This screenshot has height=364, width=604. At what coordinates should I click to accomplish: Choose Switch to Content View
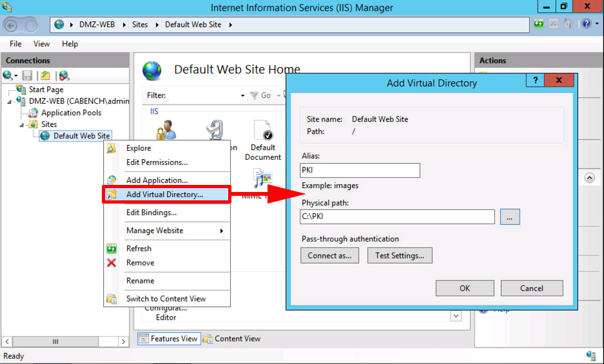tap(167, 298)
